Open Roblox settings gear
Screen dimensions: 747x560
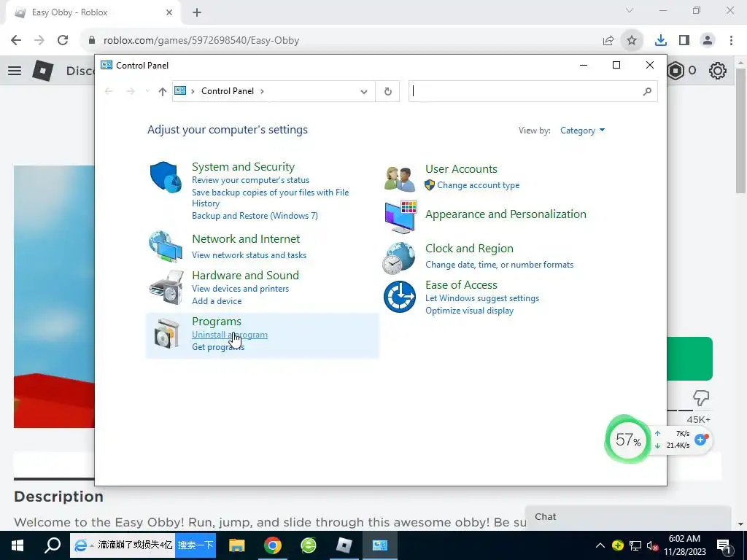718,71
